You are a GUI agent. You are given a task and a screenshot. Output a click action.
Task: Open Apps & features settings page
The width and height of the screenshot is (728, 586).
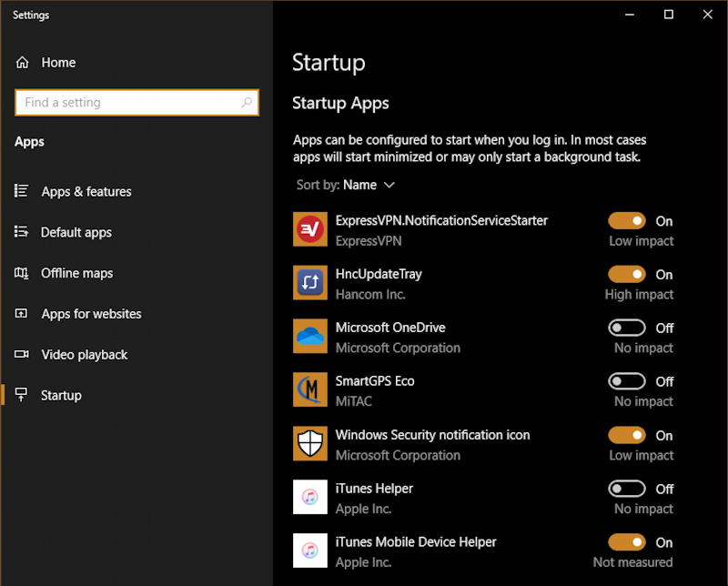point(86,192)
